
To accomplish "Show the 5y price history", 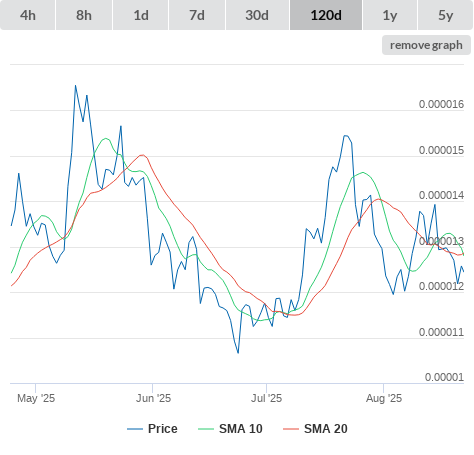I will tap(445, 15).
